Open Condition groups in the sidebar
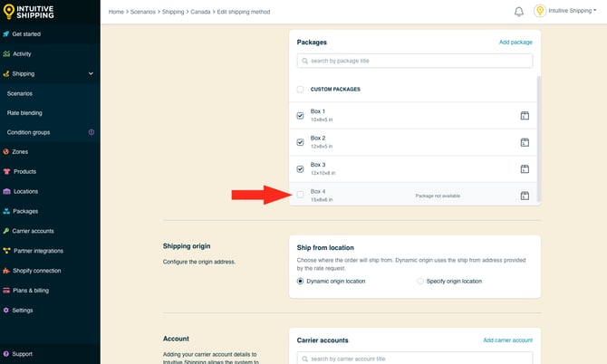The image size is (607, 364). point(28,132)
